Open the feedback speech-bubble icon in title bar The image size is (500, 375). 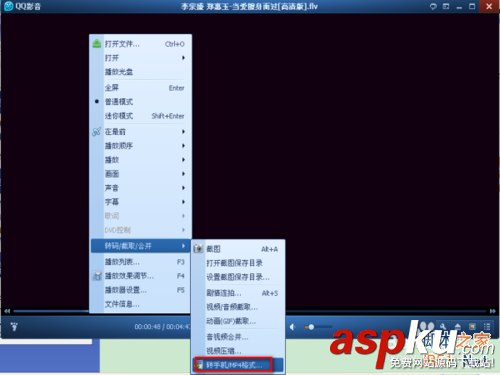[x=433, y=6]
